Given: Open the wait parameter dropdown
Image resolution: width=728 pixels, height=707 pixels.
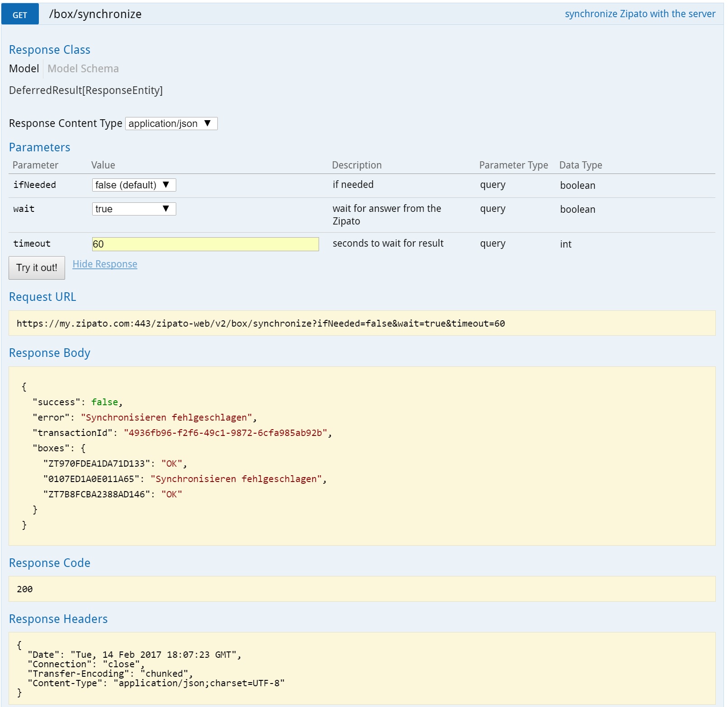Looking at the screenshot, I should click(134, 209).
